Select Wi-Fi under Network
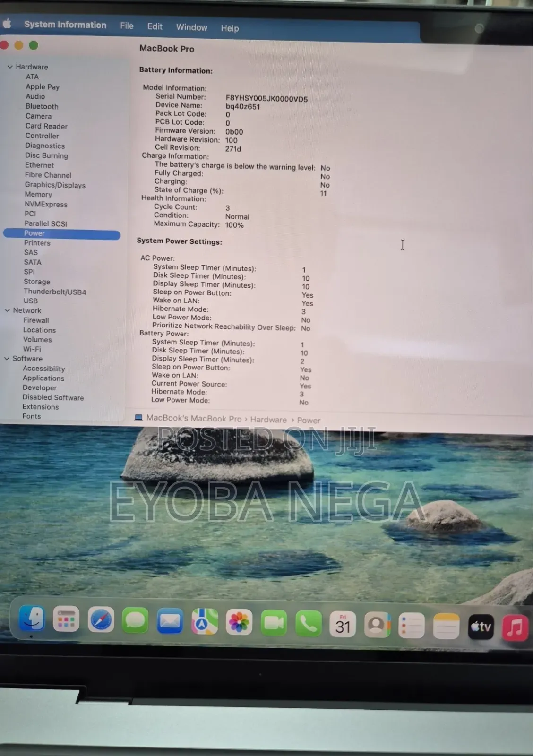 coord(32,349)
